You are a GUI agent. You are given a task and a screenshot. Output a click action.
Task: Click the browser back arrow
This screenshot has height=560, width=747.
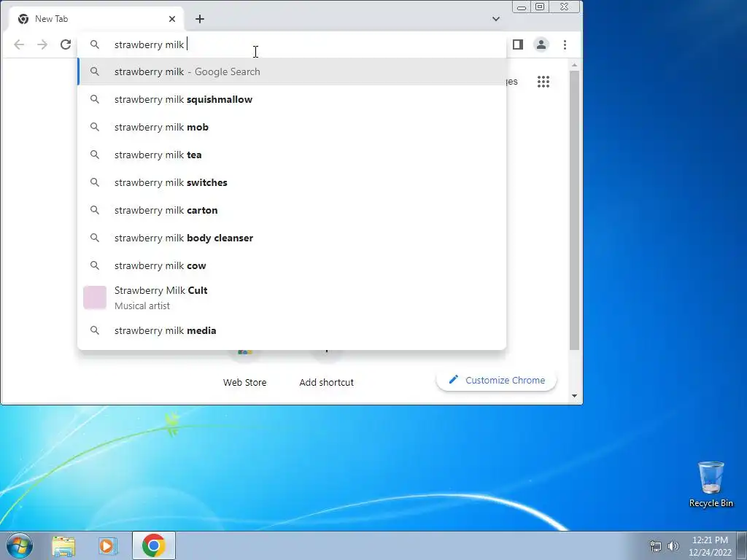[19, 44]
